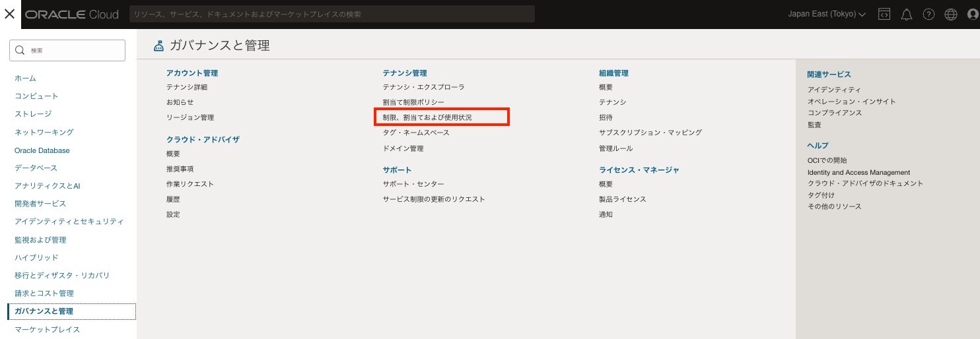The image size is (980, 339).
Task: Open サービス制限の更新のリクエスト link
Action: point(434,199)
